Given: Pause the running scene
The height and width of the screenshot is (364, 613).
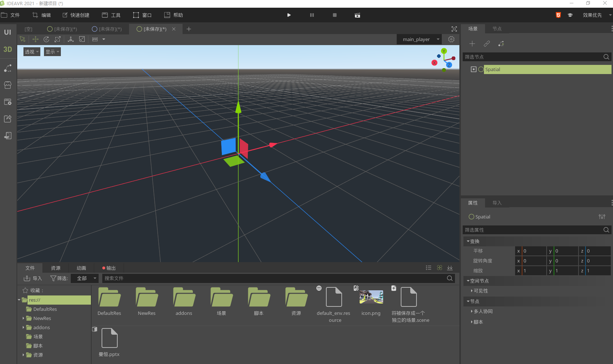Looking at the screenshot, I should click(312, 15).
